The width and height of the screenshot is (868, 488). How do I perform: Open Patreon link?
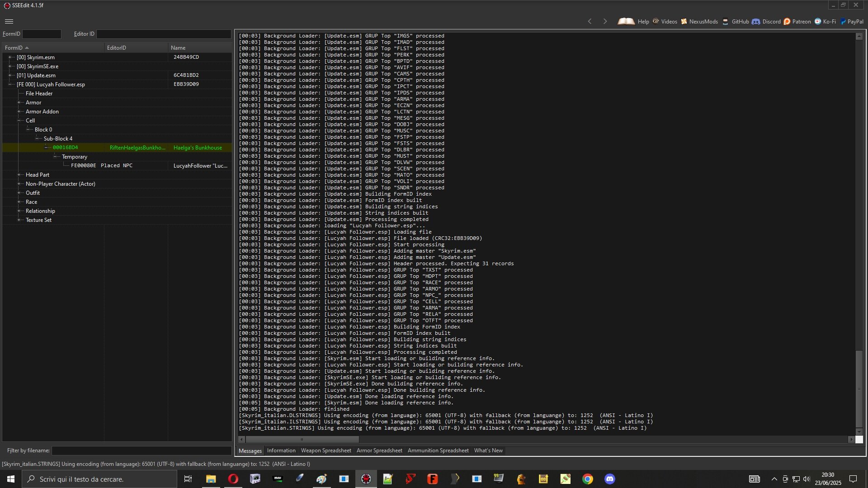(x=797, y=21)
